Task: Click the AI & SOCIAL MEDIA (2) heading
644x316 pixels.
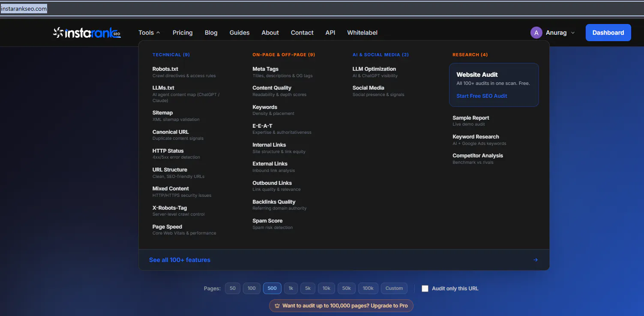Action: point(380,55)
